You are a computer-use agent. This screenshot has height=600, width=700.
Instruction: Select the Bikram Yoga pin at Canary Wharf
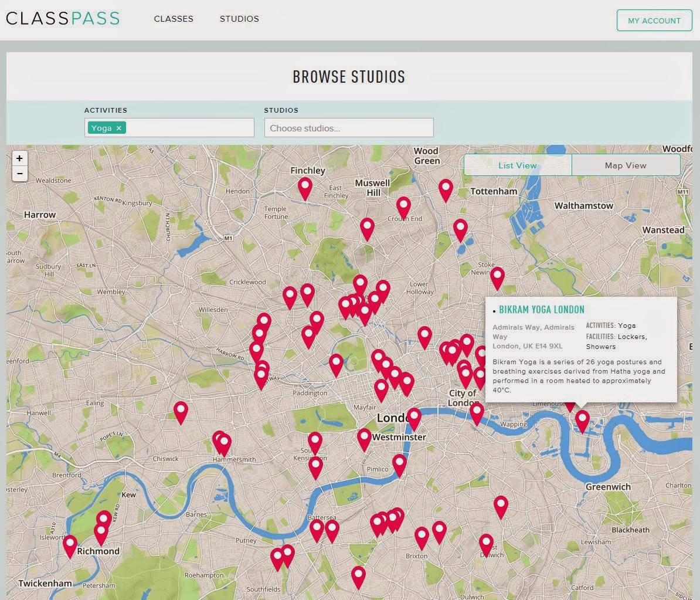tap(582, 419)
